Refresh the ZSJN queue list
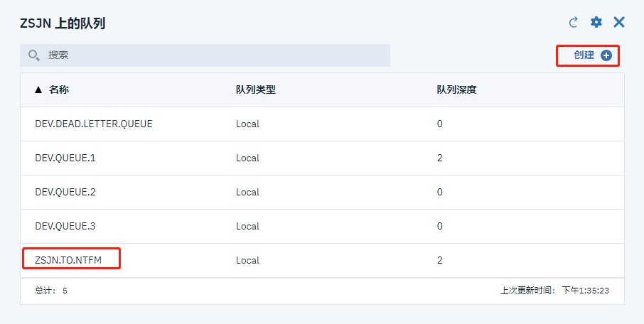 point(574,23)
